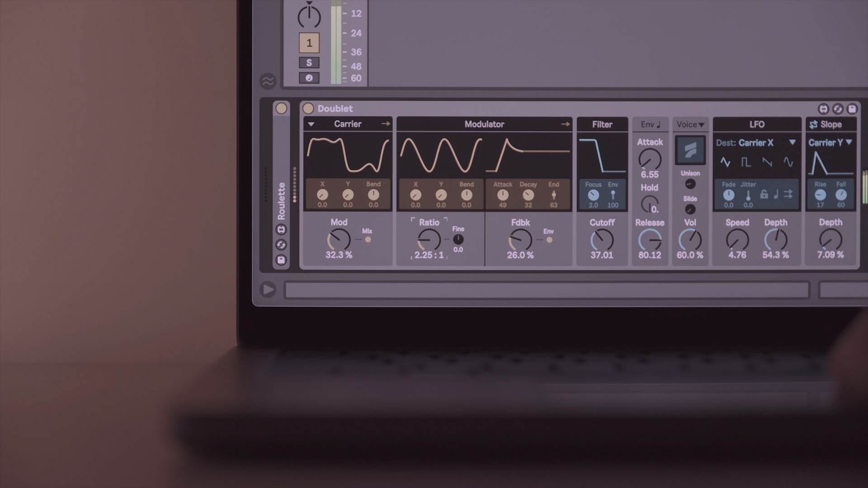868x488 pixels.
Task: Click the MIDI/audio routing input field
Action: point(545,289)
